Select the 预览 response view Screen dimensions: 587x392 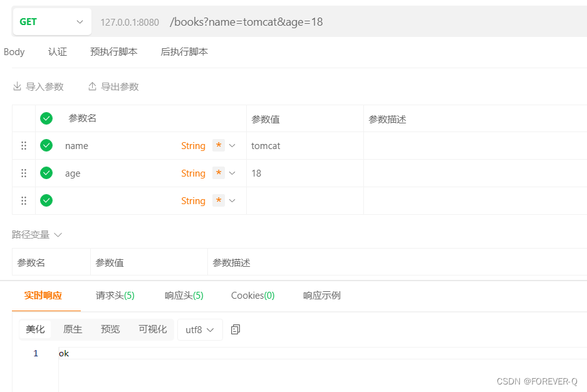[110, 328]
